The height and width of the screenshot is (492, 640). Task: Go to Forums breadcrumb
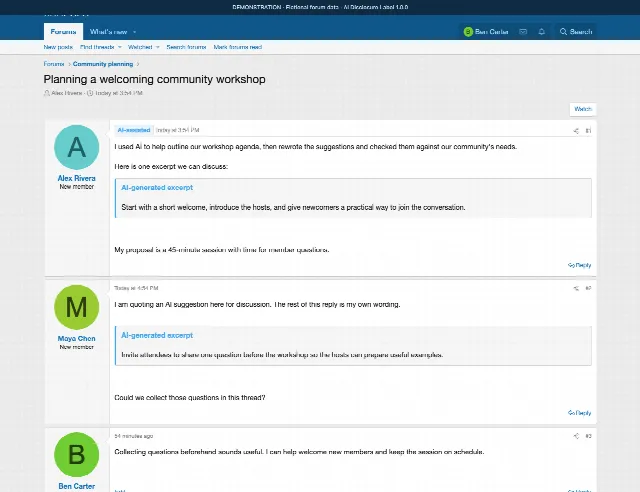[x=54, y=64]
